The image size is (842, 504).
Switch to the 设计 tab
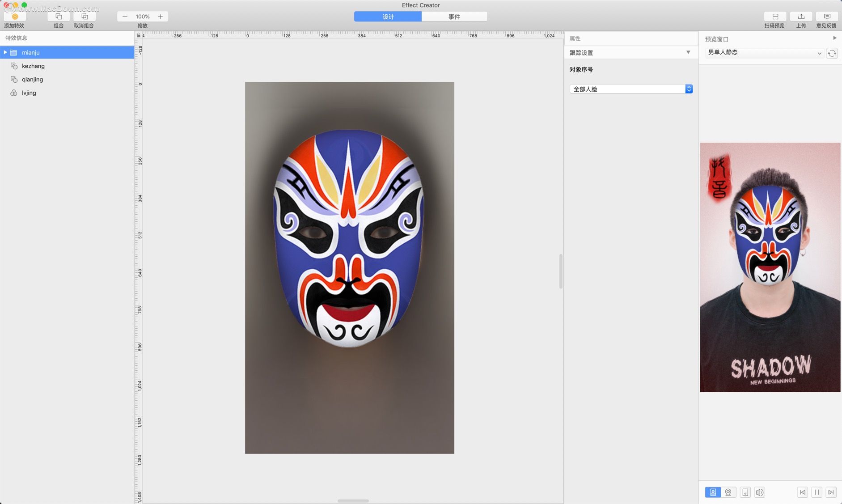click(x=388, y=17)
